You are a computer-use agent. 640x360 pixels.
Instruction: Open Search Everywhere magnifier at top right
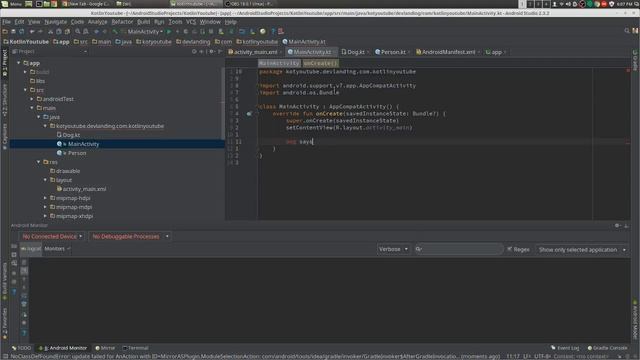[x=627, y=31]
